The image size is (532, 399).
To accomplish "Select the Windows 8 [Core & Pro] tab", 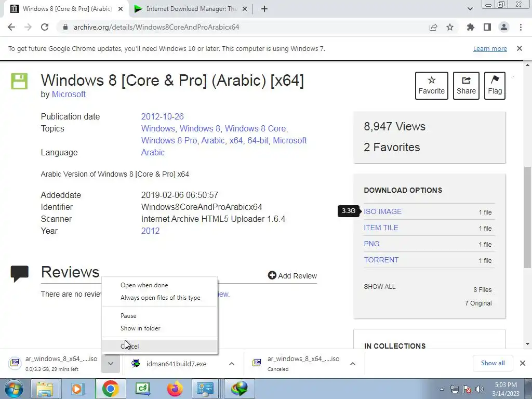I will [66, 9].
